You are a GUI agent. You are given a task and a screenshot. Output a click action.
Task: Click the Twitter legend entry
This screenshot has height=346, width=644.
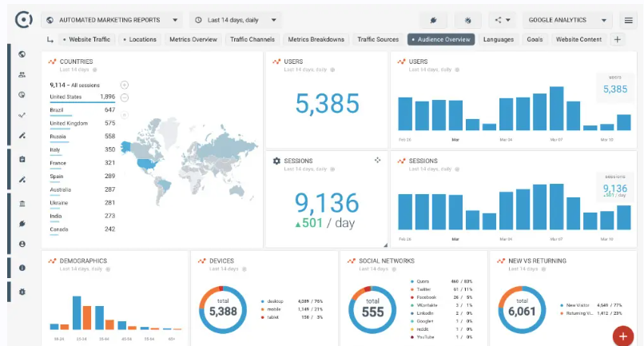pyautogui.click(x=442, y=289)
